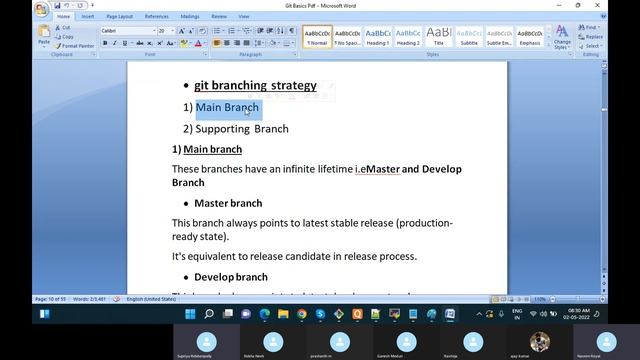Toggle show/hide paragraph marks
640x360 pixels.
(x=292, y=31)
